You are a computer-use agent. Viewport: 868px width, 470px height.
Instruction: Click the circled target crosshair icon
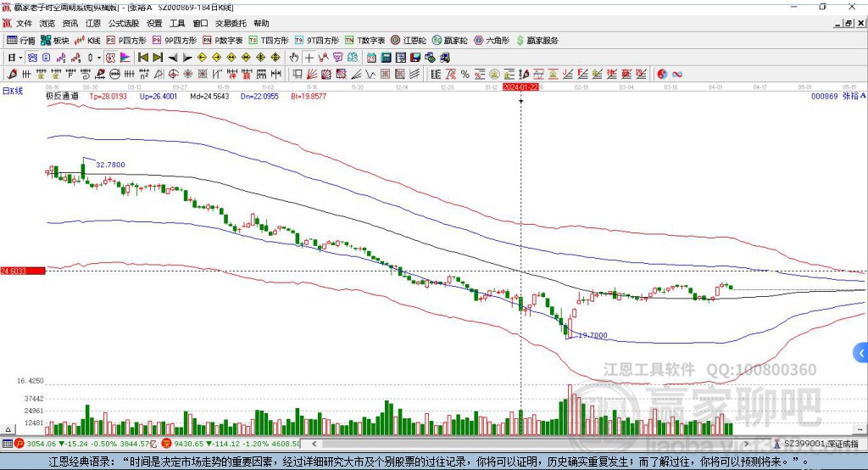(173, 75)
